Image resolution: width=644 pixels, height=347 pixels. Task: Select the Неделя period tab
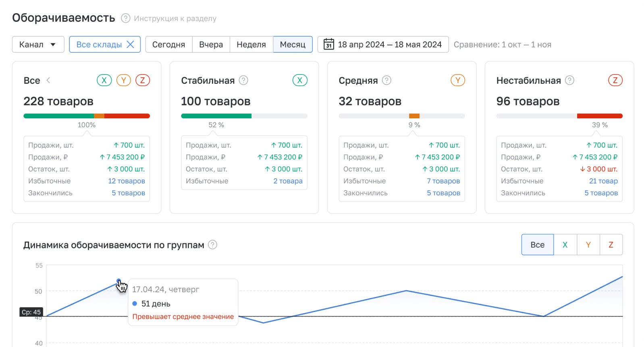251,44
